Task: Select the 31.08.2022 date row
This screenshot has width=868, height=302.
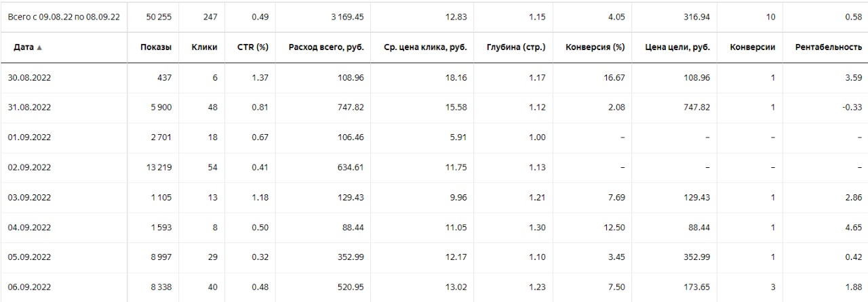Action: [x=29, y=108]
